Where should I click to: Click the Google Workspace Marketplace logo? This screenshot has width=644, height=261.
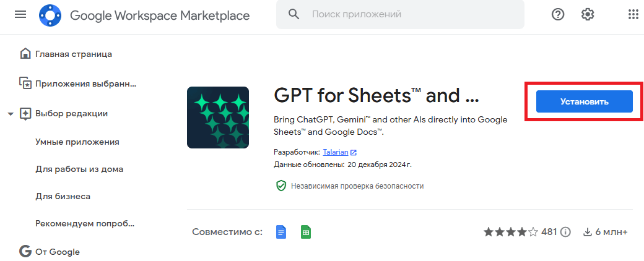pos(50,15)
